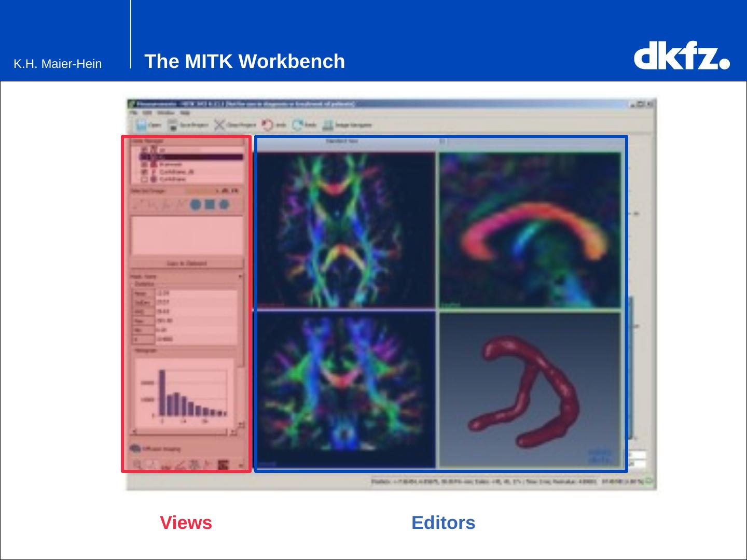This screenshot has height=560, width=747.
Task: Click the dark square icon in the bottom view bar
Action: pyautogui.click(x=224, y=465)
